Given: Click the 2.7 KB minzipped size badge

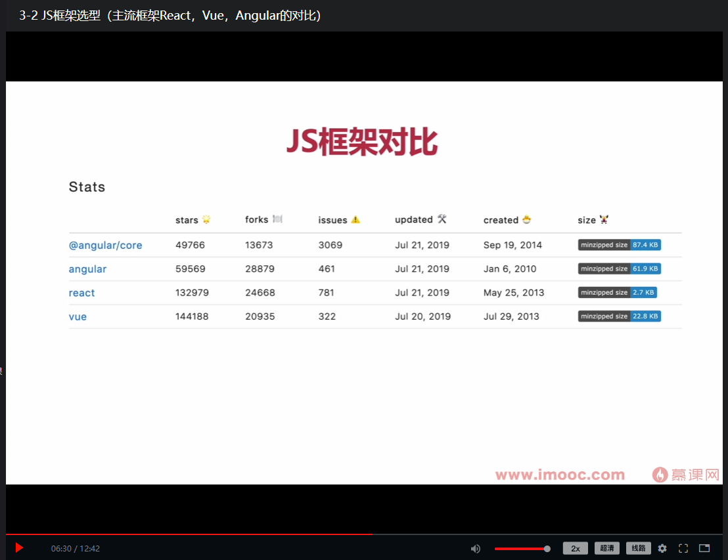Looking at the screenshot, I should coord(617,292).
